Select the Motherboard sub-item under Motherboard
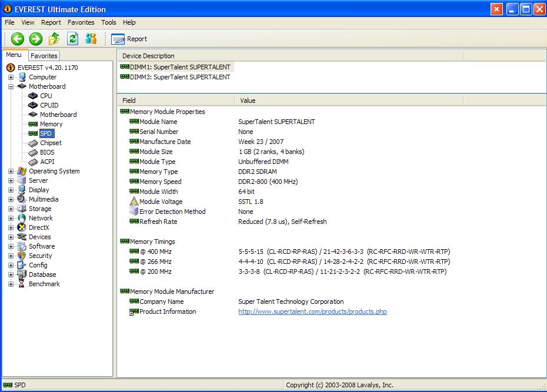The image size is (547, 392). coord(58,115)
